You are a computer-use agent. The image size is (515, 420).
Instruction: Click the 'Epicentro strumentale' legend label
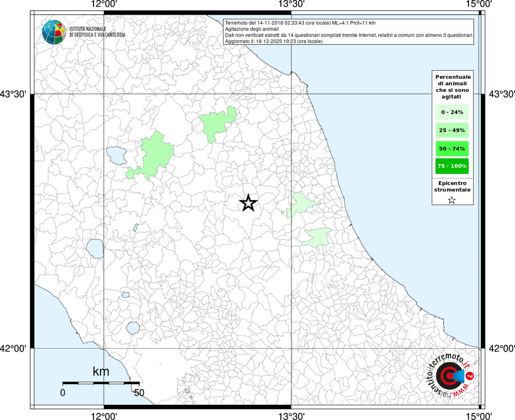(452, 187)
